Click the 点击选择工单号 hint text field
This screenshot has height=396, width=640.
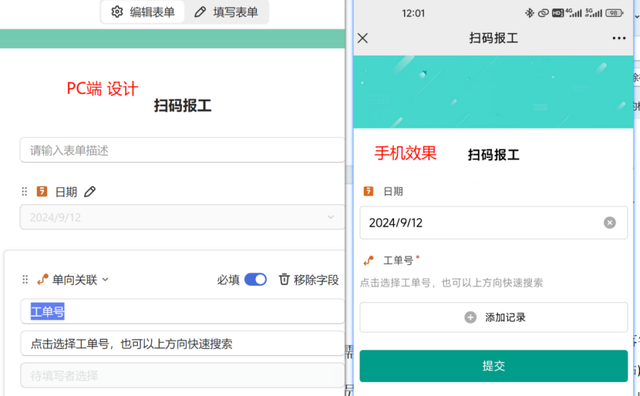[182, 343]
